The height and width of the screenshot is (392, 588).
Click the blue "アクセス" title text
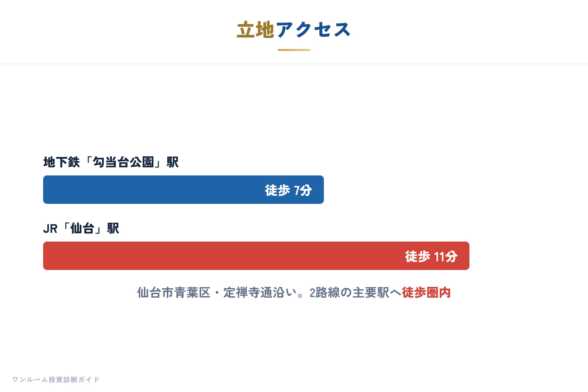click(314, 29)
